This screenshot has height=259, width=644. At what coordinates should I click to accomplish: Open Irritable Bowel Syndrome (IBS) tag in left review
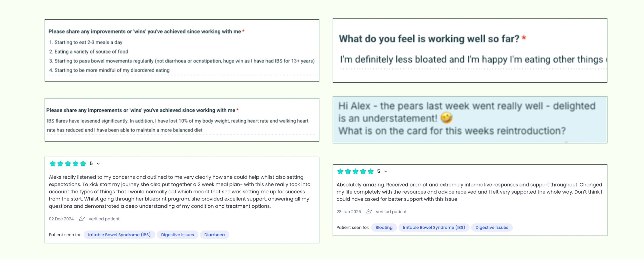(x=119, y=235)
